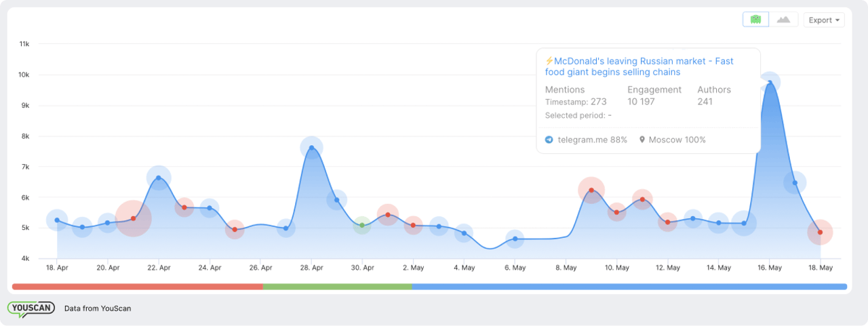
Task: Select the blue peak point on 28 Apr
Action: tap(311, 148)
